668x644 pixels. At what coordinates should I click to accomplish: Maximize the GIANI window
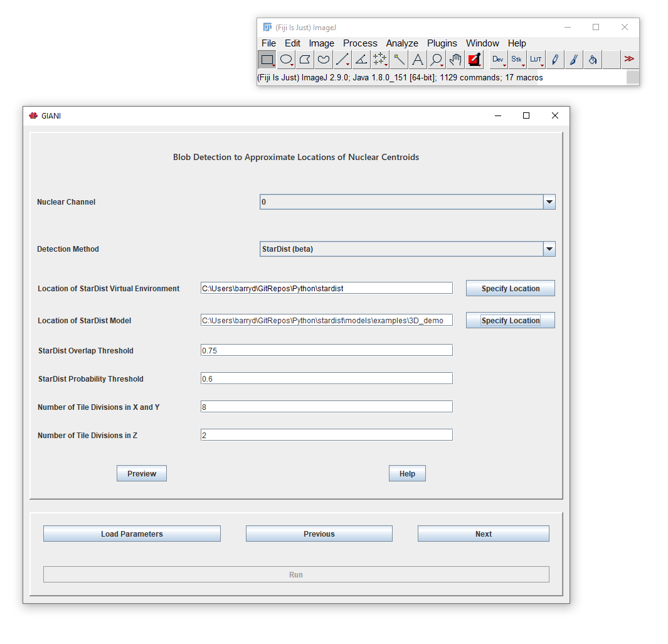(x=526, y=115)
